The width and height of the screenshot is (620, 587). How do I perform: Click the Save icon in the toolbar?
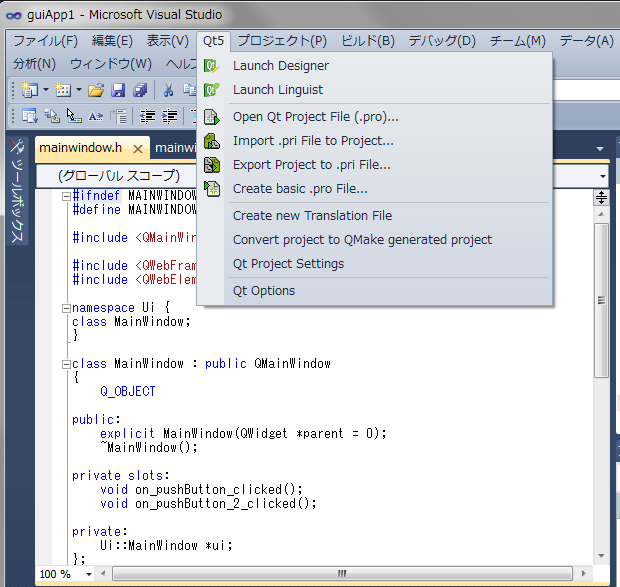tap(118, 90)
